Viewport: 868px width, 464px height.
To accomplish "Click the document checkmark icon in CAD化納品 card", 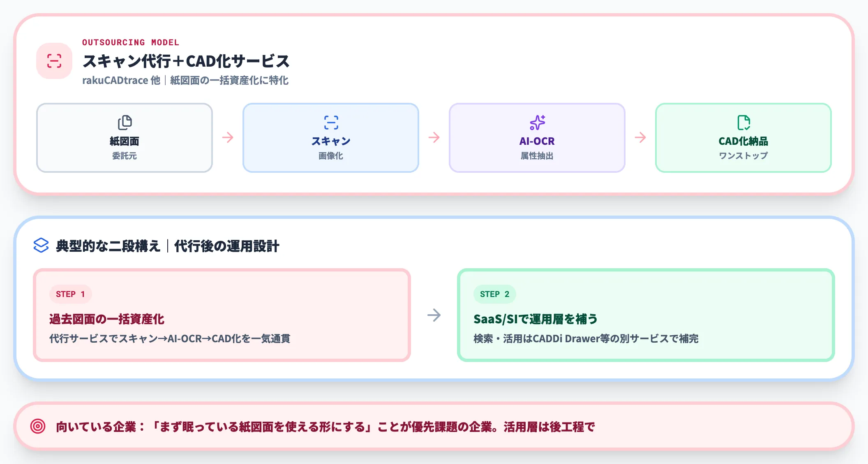I will coord(744,122).
